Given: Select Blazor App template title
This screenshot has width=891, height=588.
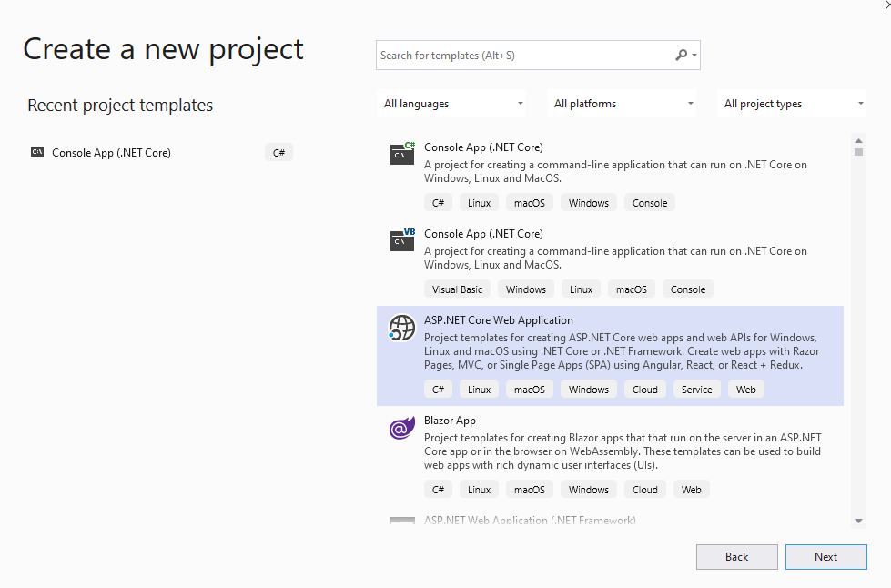Looking at the screenshot, I should tap(450, 421).
